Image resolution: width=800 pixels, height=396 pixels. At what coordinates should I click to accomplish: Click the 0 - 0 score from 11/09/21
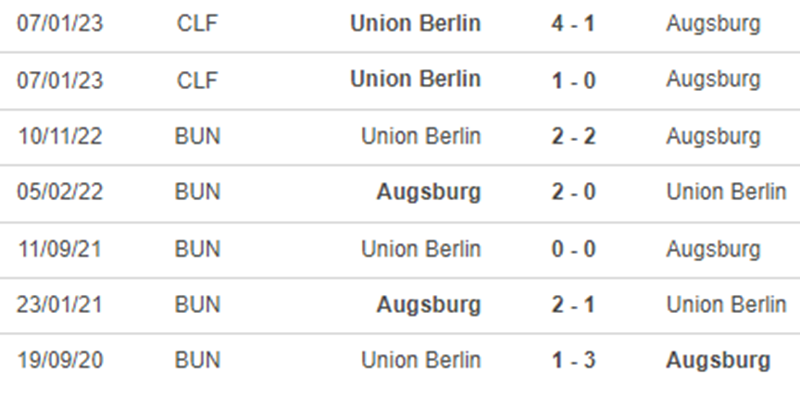tap(573, 249)
